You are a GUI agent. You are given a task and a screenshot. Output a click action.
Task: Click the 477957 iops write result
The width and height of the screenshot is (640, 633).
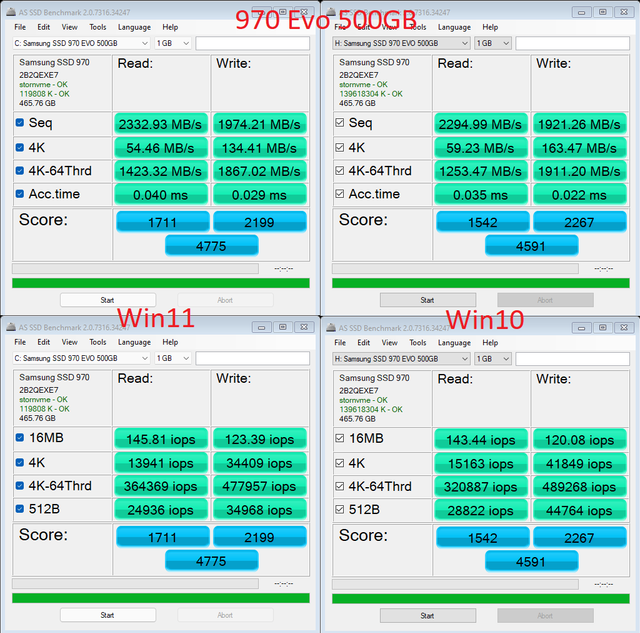tap(260, 486)
